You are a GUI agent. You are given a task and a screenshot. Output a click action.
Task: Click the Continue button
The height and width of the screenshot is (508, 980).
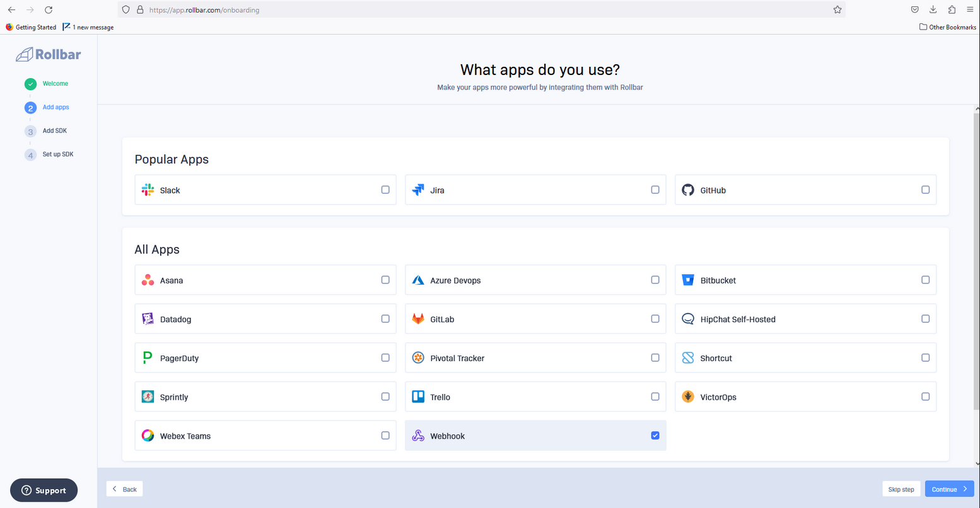coord(949,489)
